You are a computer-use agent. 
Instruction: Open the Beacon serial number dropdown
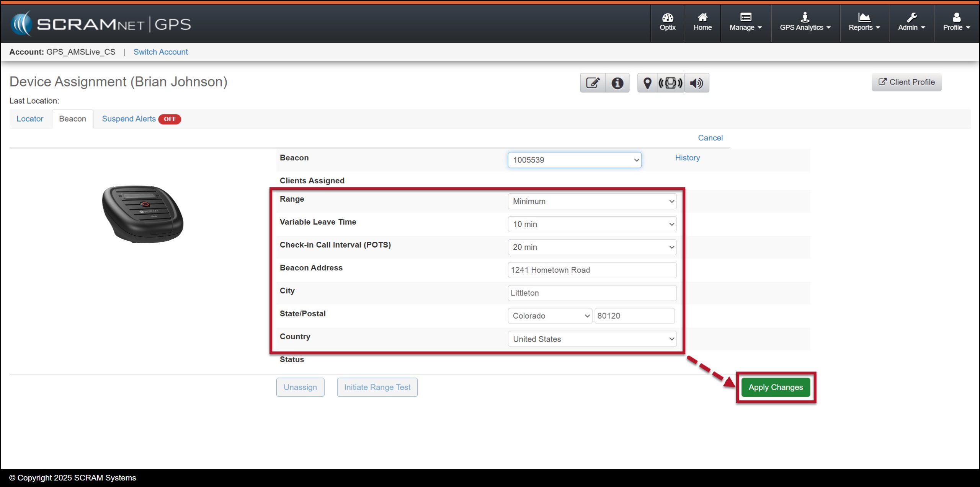[574, 160]
